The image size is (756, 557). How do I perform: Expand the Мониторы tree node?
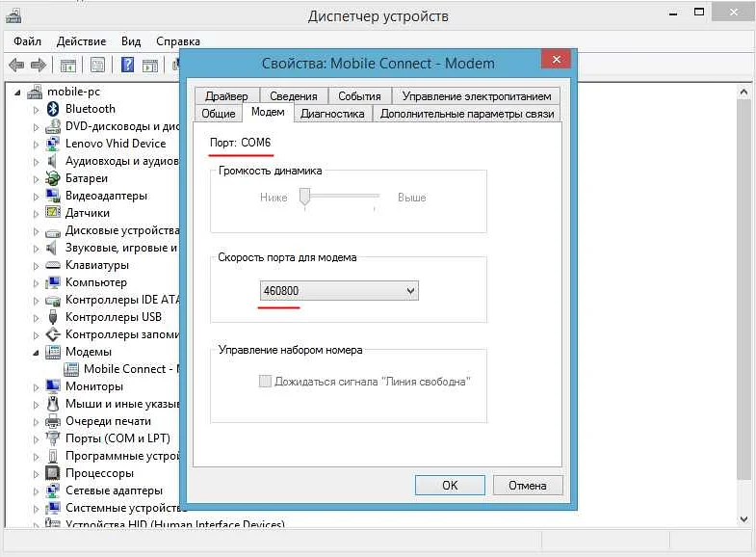pos(37,387)
